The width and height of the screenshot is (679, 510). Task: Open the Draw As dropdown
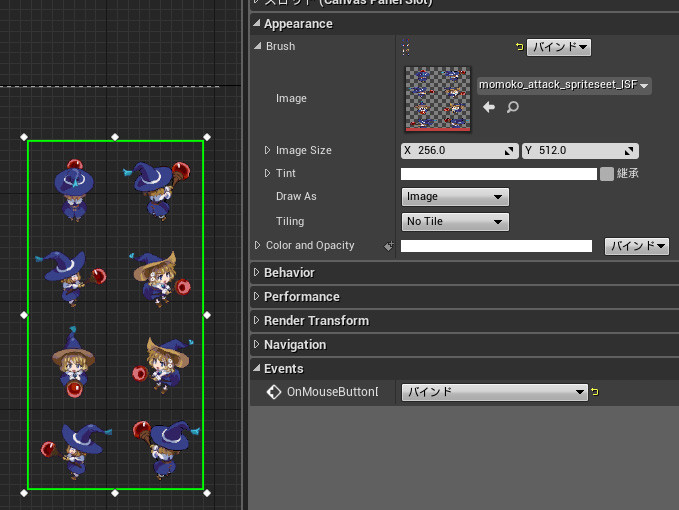(x=455, y=197)
